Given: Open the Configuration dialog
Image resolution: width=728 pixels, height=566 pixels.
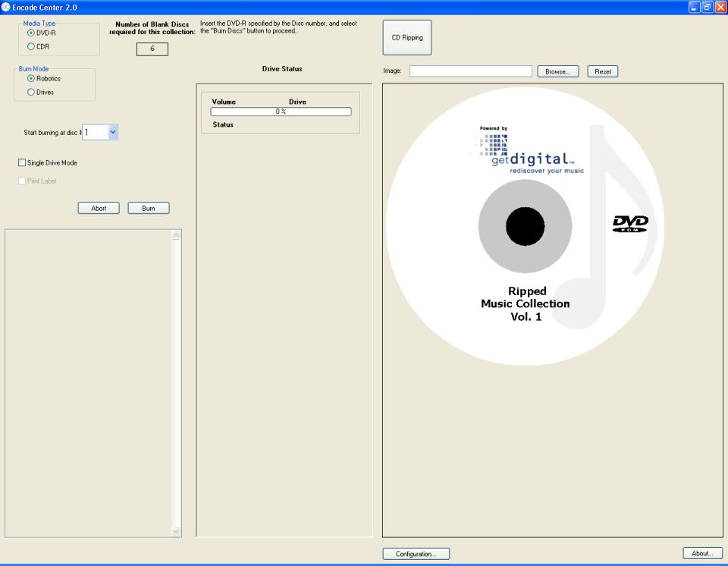Looking at the screenshot, I should click(416, 553).
